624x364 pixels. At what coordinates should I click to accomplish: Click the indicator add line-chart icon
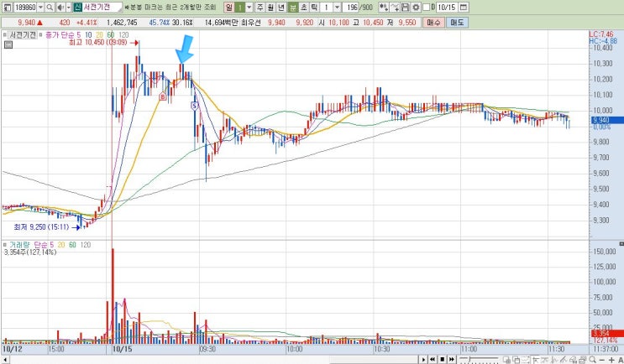395,8
